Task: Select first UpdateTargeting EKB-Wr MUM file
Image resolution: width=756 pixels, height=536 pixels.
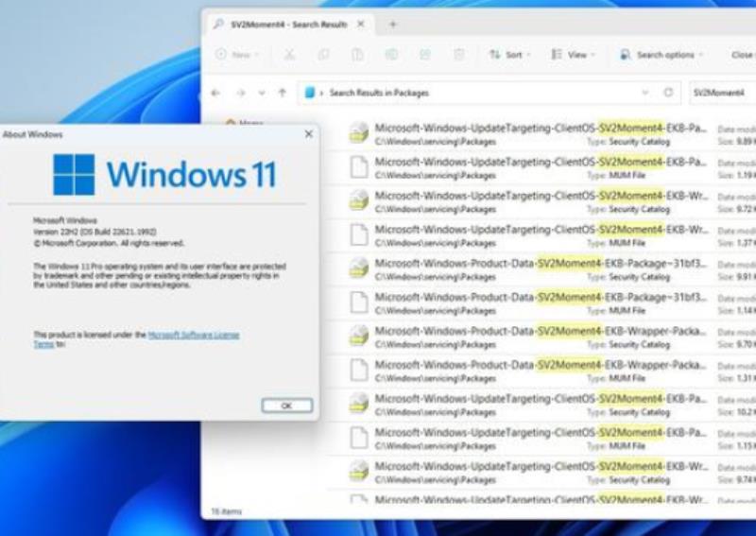Action: click(x=541, y=235)
